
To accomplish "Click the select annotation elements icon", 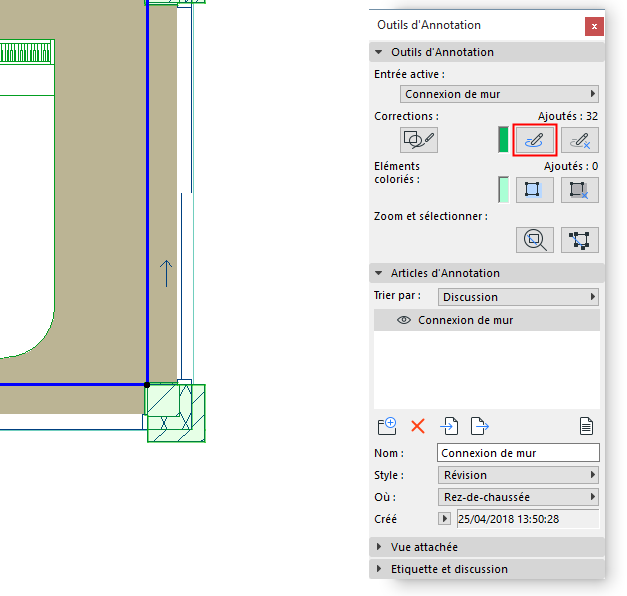I will click(x=580, y=240).
